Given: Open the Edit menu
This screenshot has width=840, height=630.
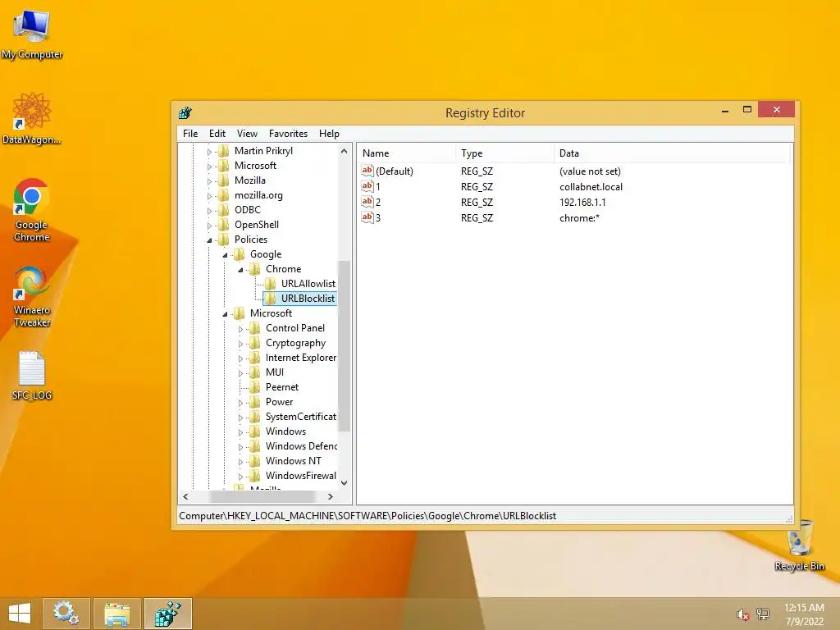Looking at the screenshot, I should (217, 134).
